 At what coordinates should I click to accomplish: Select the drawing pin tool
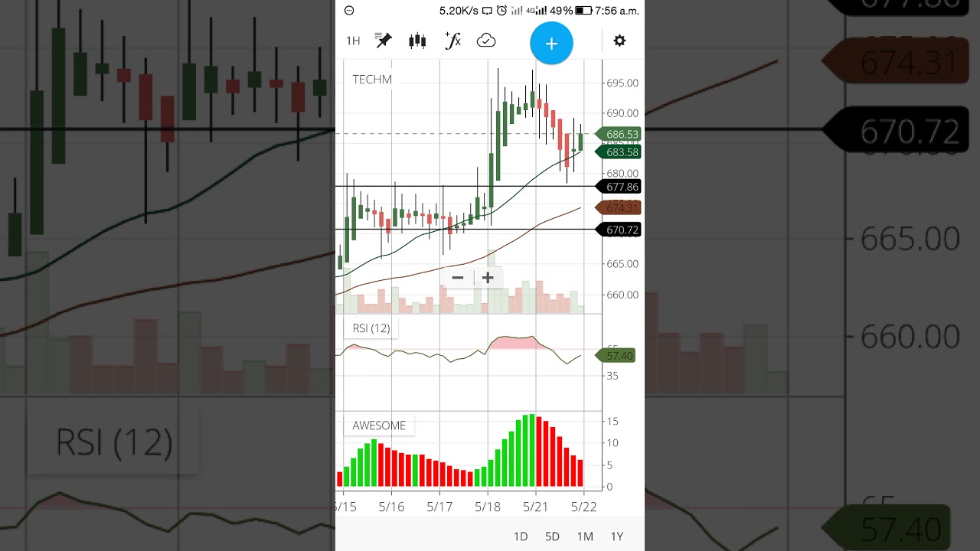(384, 41)
